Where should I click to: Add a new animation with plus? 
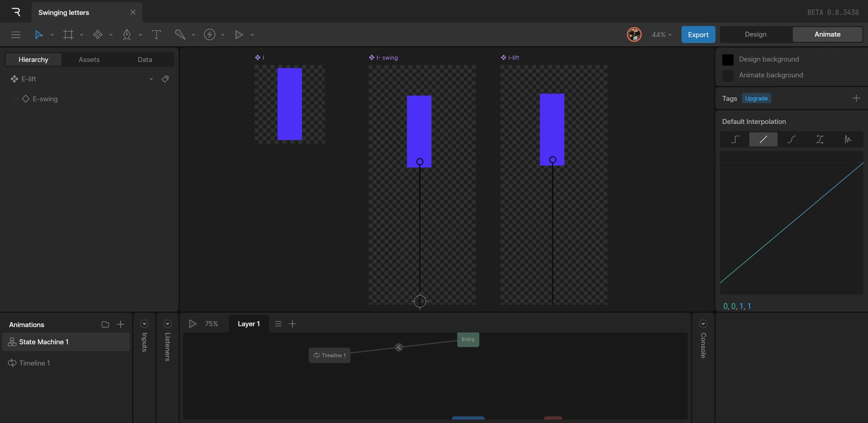[x=121, y=324]
